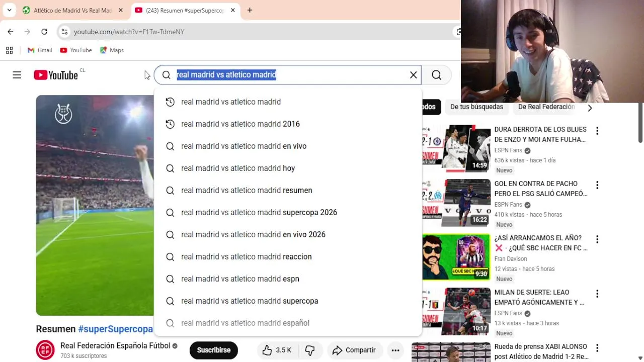
Task: Open Fran Davison channel name
Action: (x=511, y=259)
